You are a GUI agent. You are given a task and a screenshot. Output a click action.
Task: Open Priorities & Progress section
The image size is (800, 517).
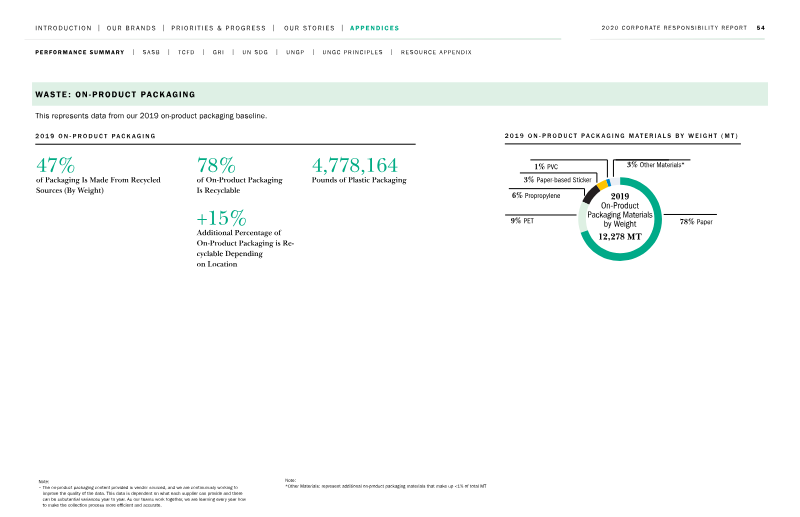pos(218,28)
